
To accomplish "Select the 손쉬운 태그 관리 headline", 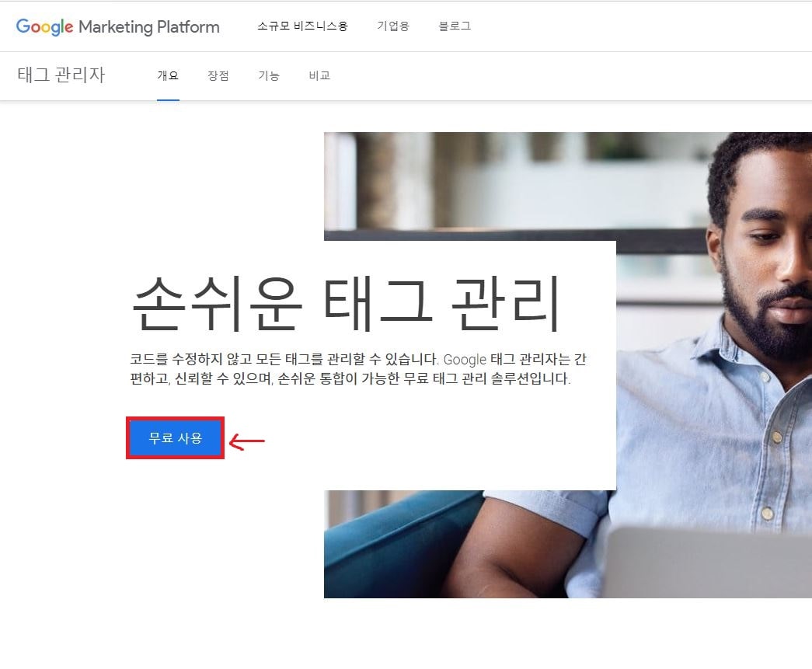I will [347, 303].
